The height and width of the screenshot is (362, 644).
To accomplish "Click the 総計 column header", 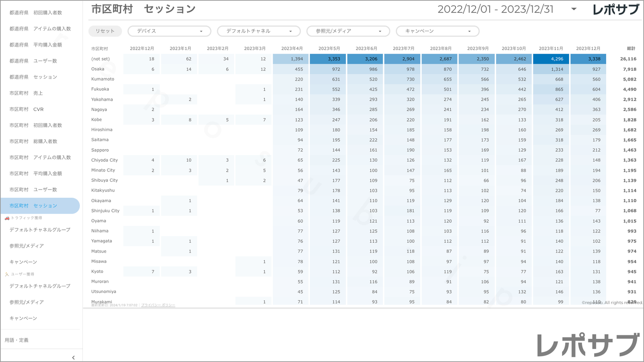I will (631, 49).
